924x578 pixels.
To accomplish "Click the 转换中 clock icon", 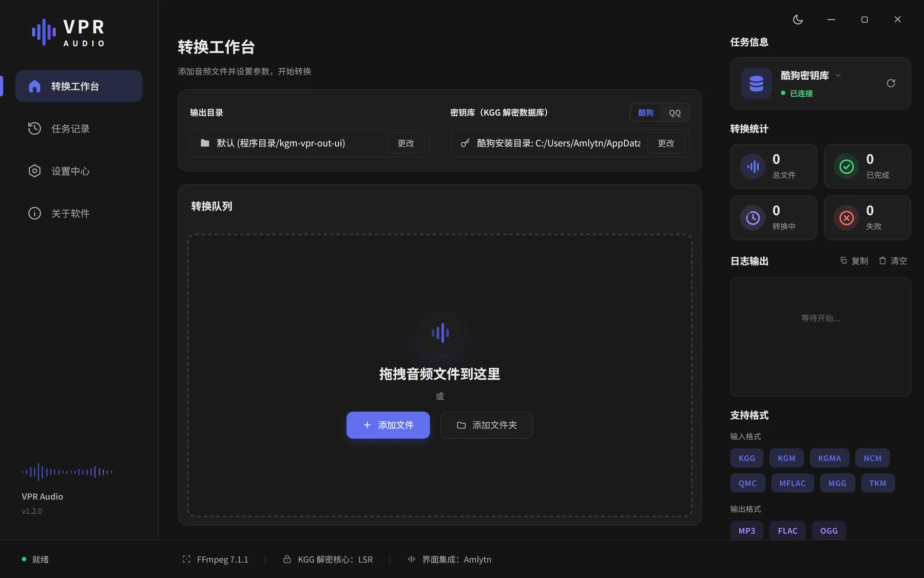I will pos(753,218).
